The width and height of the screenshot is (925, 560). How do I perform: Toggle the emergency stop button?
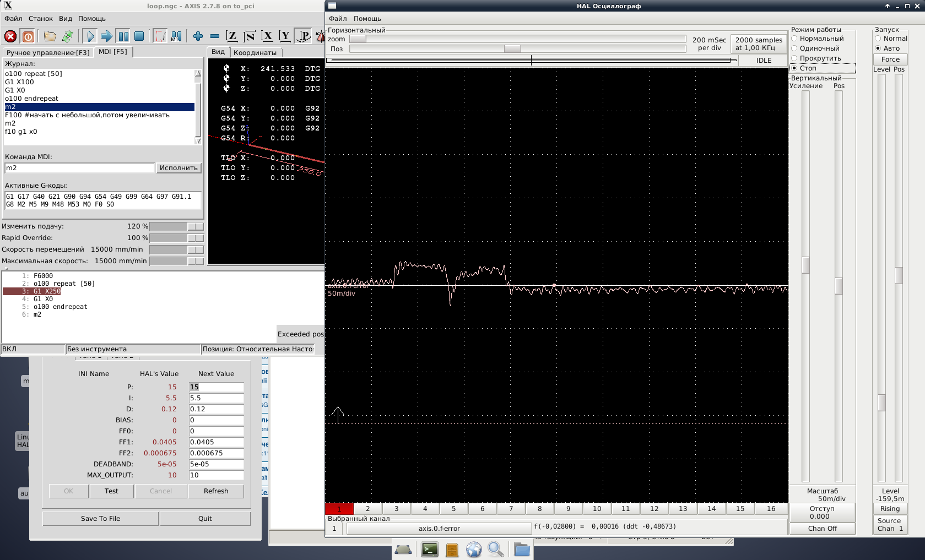click(10, 36)
